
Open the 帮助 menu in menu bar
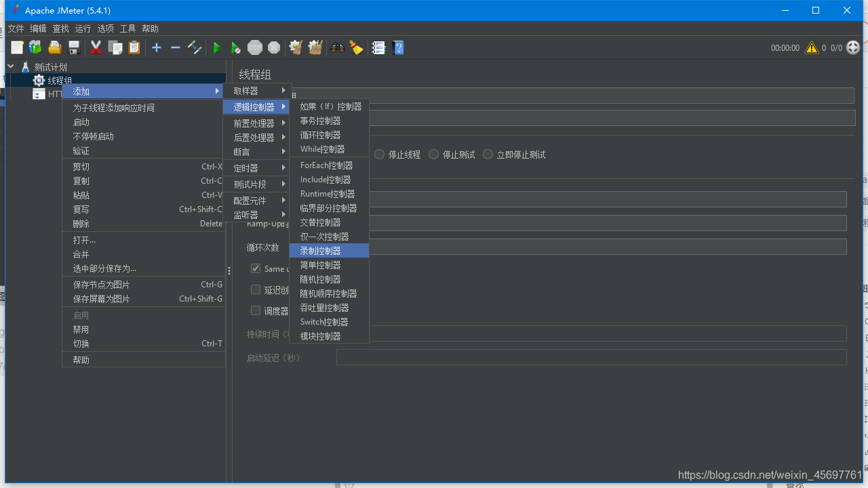click(150, 28)
